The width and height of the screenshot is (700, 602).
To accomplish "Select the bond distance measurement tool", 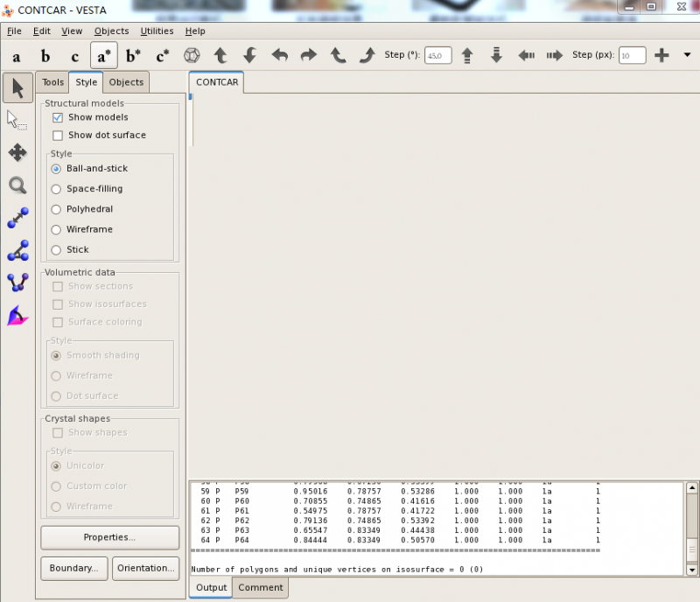I will 17,217.
